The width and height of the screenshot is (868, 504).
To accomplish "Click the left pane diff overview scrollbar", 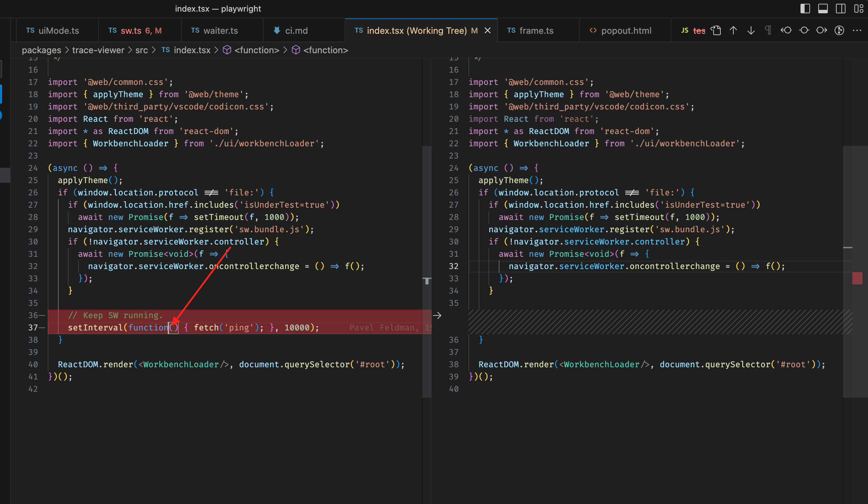I will tap(427, 272).
